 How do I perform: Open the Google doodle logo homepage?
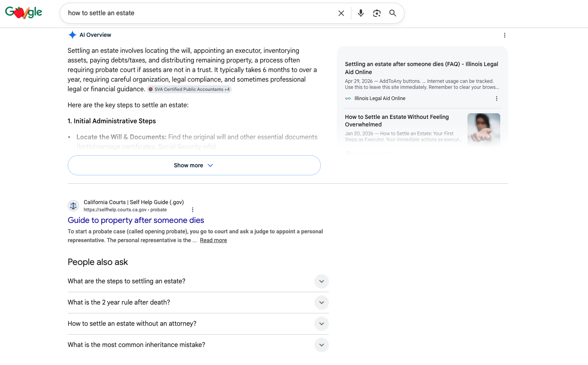24,13
